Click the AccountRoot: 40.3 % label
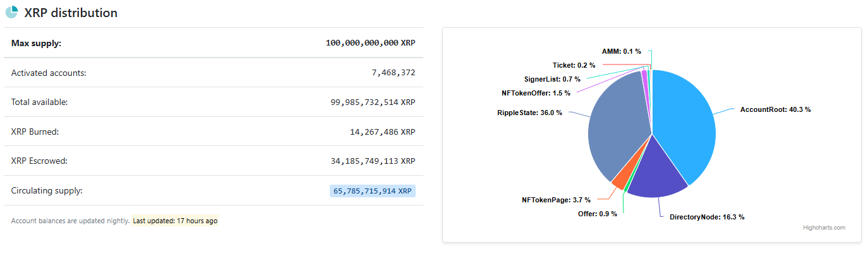The width and height of the screenshot is (868, 258). click(x=775, y=109)
